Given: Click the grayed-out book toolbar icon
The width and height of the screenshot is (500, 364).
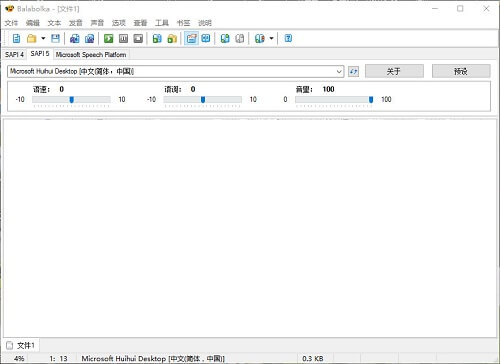Looking at the screenshot, I should [x=240, y=38].
